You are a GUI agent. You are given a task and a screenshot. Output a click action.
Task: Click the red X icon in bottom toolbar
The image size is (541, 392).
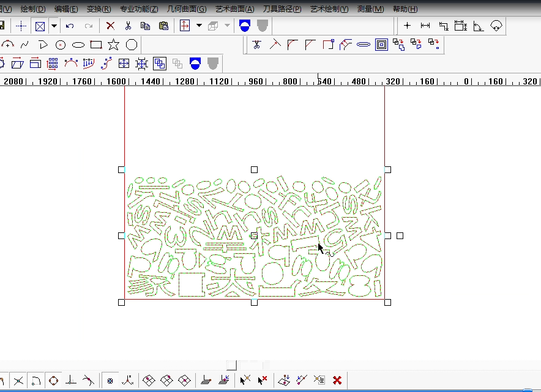[337, 380]
